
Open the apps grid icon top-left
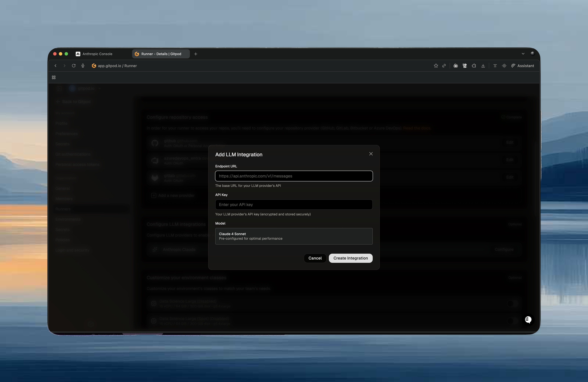54,77
